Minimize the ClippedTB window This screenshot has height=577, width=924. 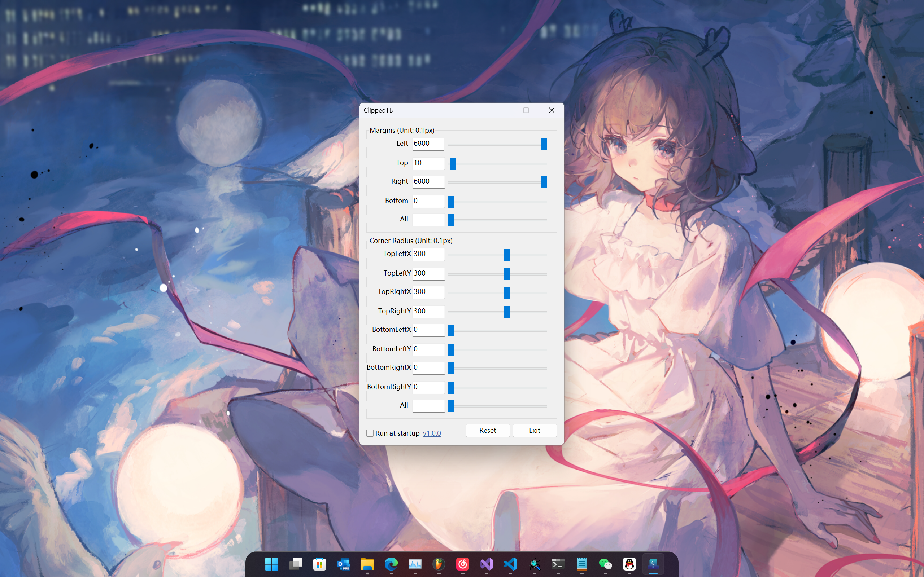pos(501,110)
